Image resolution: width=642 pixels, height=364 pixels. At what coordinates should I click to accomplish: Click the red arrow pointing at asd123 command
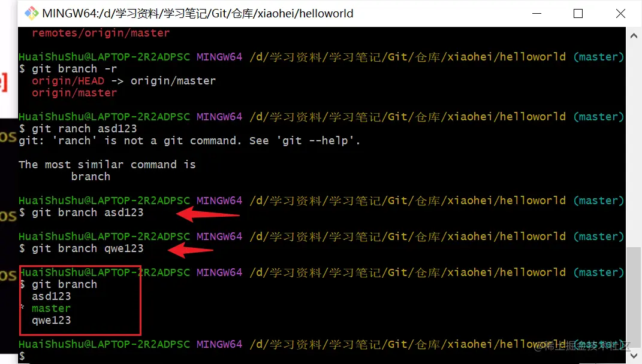(208, 214)
